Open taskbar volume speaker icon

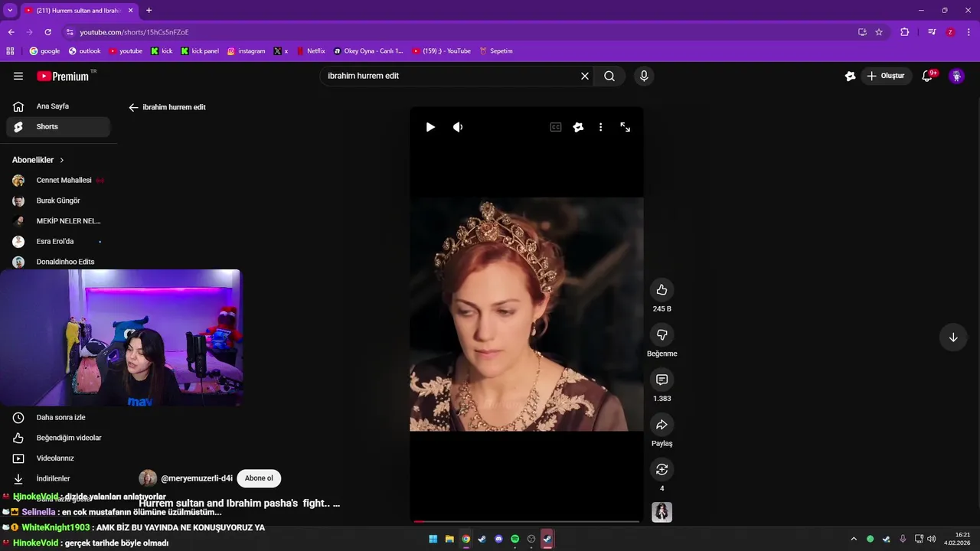click(932, 539)
